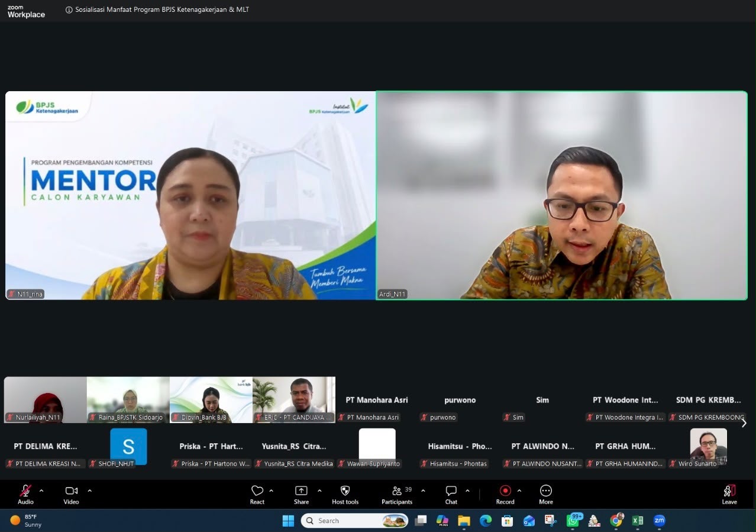The width and height of the screenshot is (756, 532).
Task: Launch Microsoft Edge from the taskbar
Action: [486, 521]
